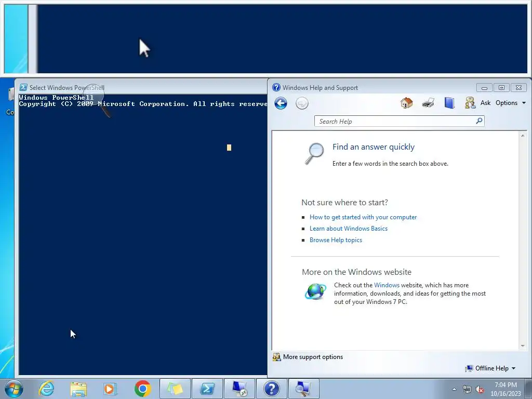
Task: Click the forward arrow in Help window
Action: [x=302, y=103]
